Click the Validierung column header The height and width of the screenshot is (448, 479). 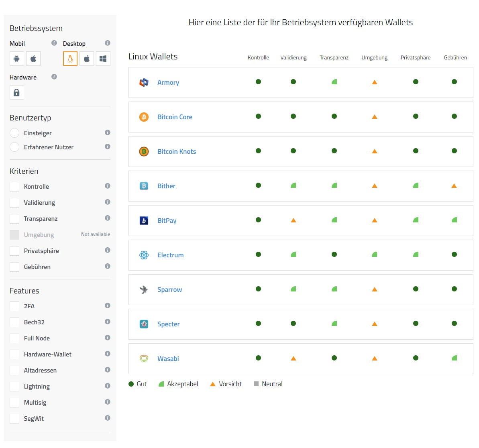point(293,57)
